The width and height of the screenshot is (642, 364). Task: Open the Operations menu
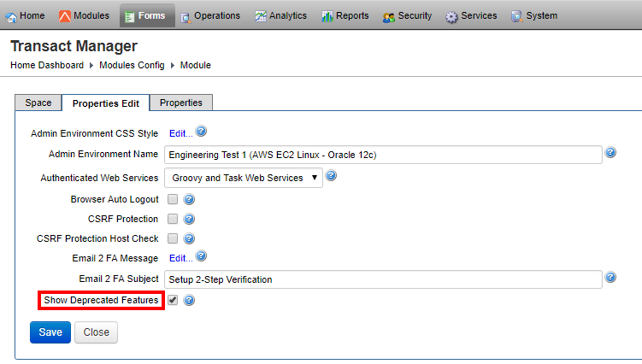pyautogui.click(x=209, y=15)
